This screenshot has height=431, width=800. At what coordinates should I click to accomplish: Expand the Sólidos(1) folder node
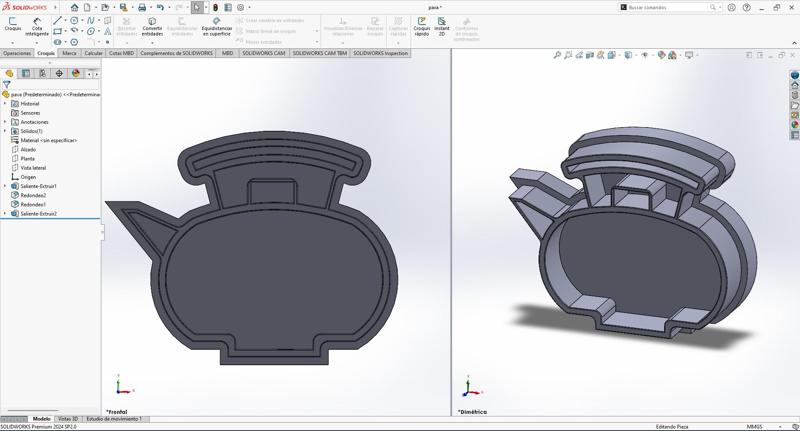[5, 131]
